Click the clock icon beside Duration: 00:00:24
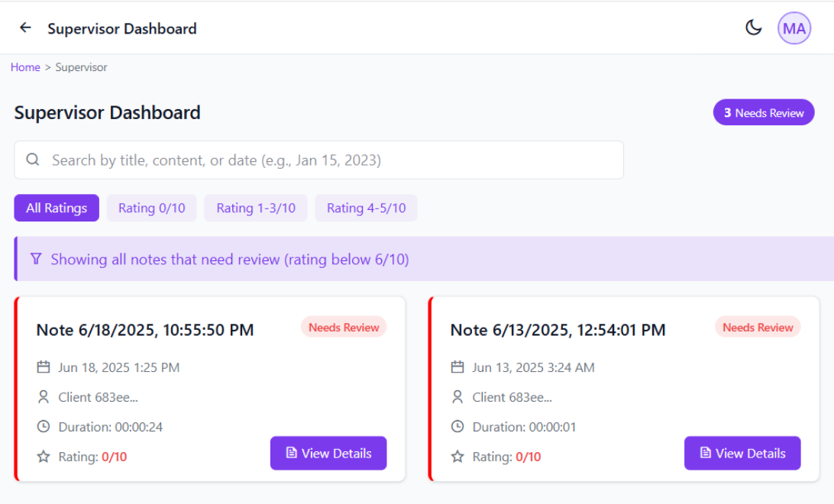Image resolution: width=834 pixels, height=504 pixels. point(44,426)
